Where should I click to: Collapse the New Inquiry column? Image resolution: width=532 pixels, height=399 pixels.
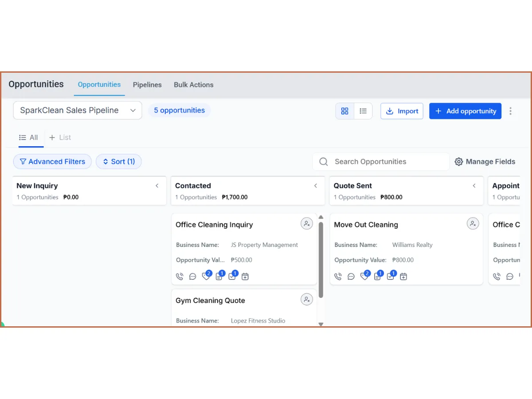point(157,186)
